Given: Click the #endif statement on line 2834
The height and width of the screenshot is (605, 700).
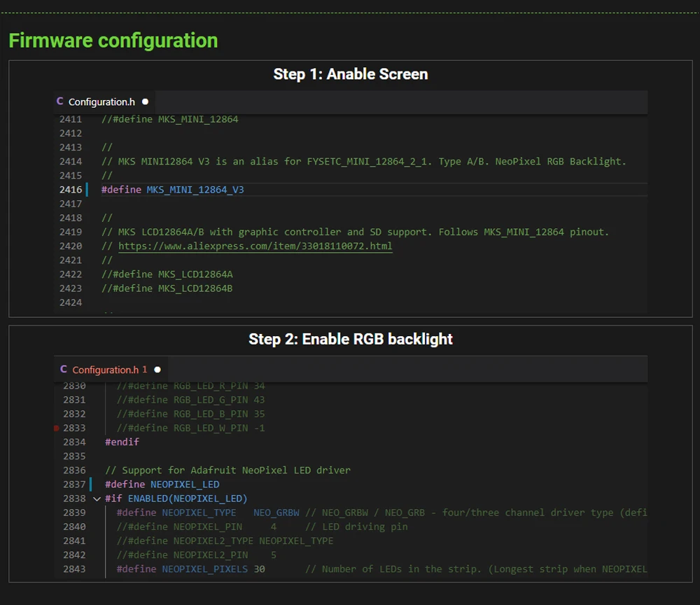Looking at the screenshot, I should coord(122,442).
